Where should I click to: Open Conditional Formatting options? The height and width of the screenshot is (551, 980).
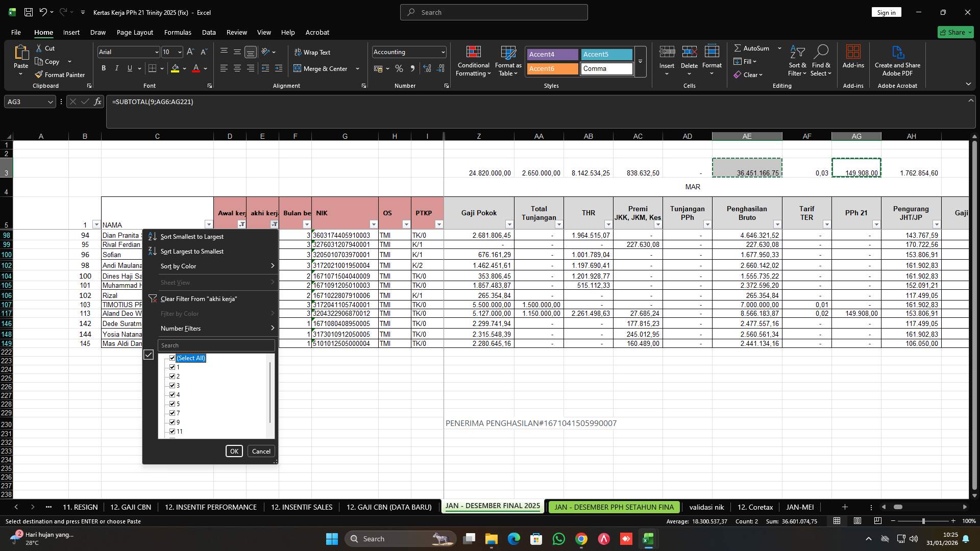473,61
